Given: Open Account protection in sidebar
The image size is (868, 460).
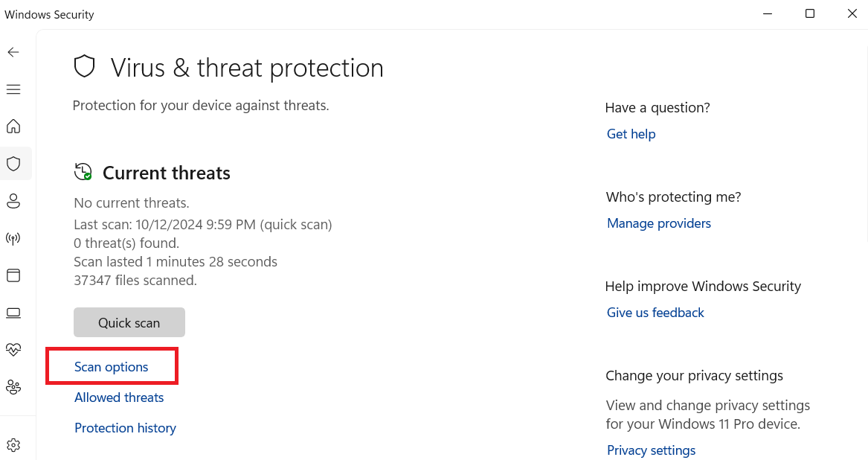Looking at the screenshot, I should pyautogui.click(x=13, y=201).
